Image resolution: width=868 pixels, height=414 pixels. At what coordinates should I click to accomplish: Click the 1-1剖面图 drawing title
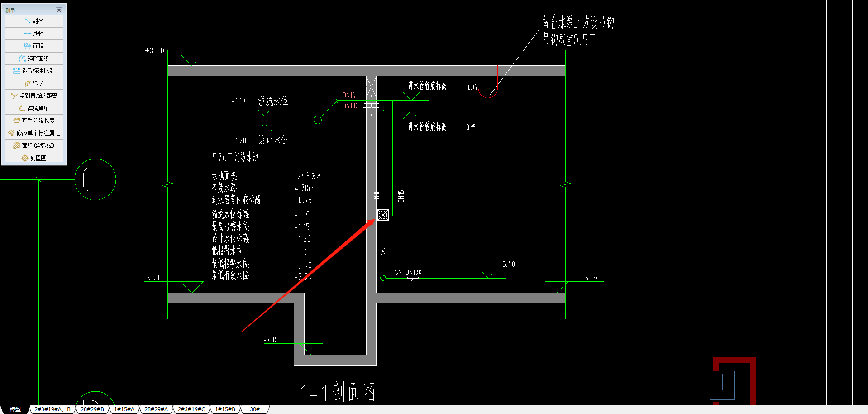338,392
